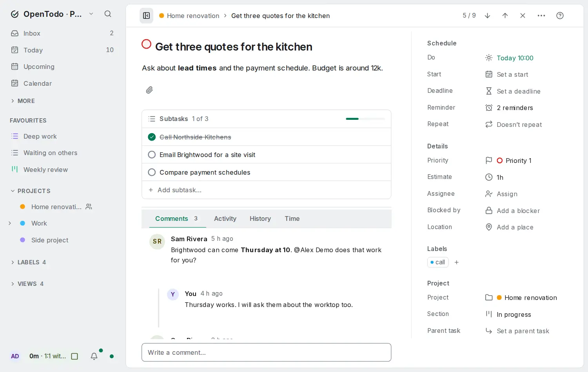Screen dimensions: 588x372
Task: Expand the VIEWS section
Action: [27, 284]
